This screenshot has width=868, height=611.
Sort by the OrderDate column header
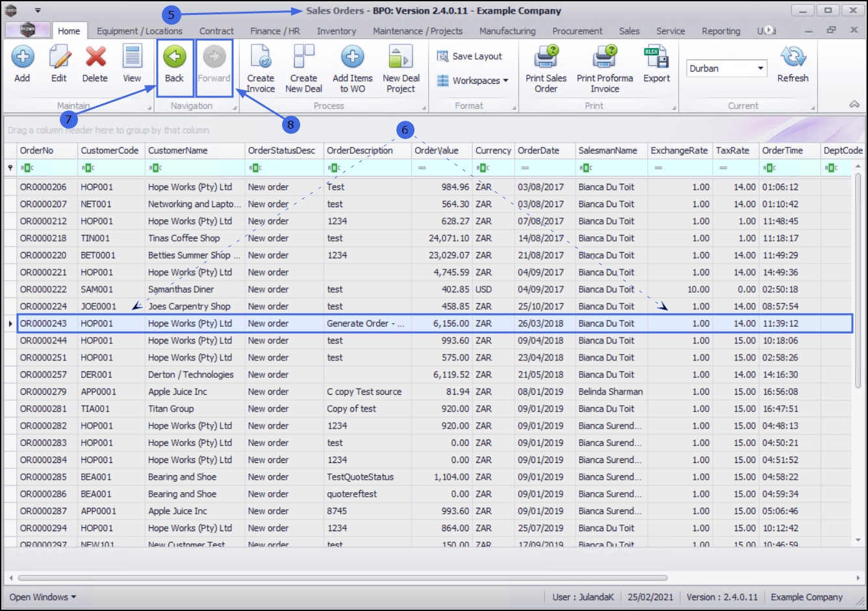[544, 151]
